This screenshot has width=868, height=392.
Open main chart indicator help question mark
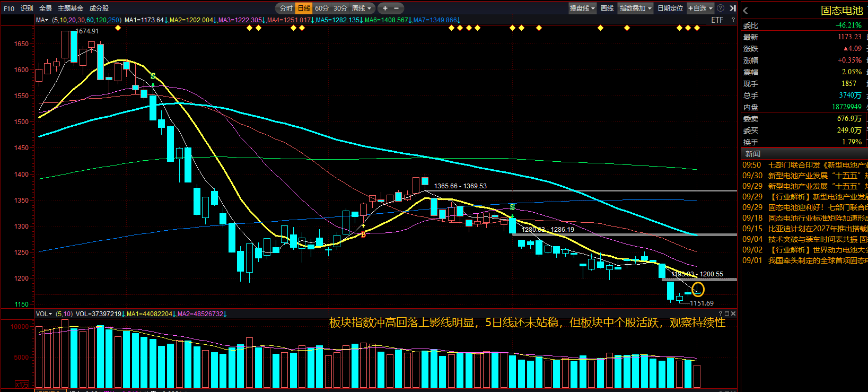tap(733, 20)
